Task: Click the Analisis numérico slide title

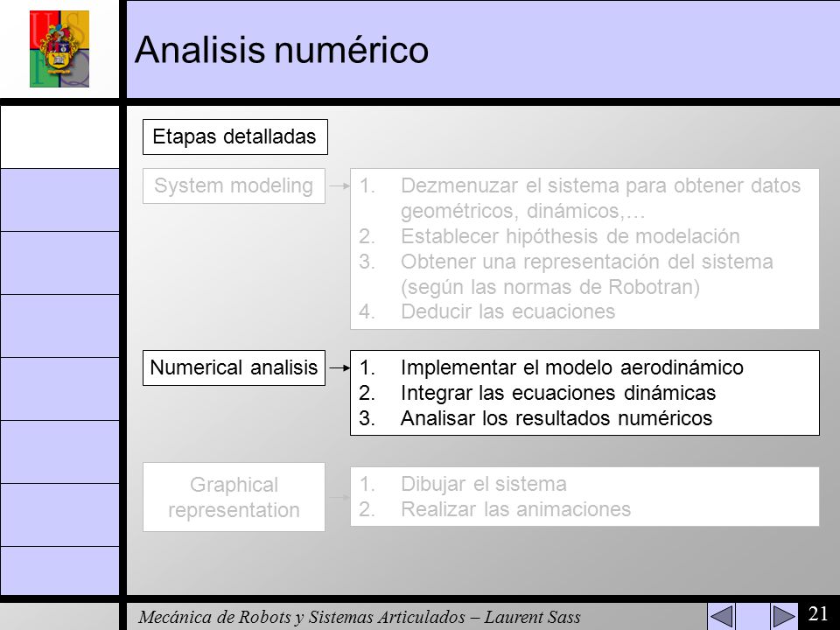Action: pos(281,50)
